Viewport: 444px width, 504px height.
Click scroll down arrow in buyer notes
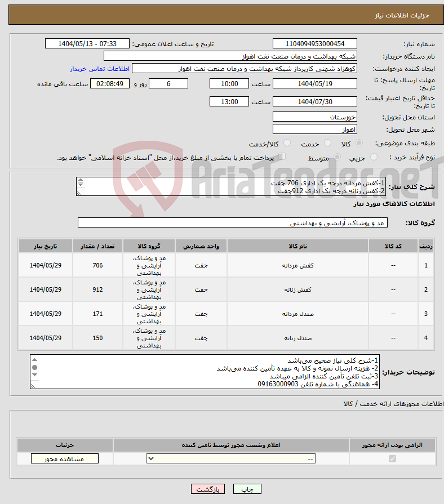35,375
